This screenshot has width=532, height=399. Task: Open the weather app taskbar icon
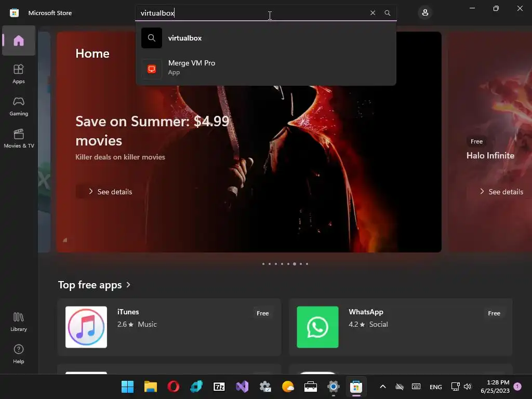coord(288,387)
